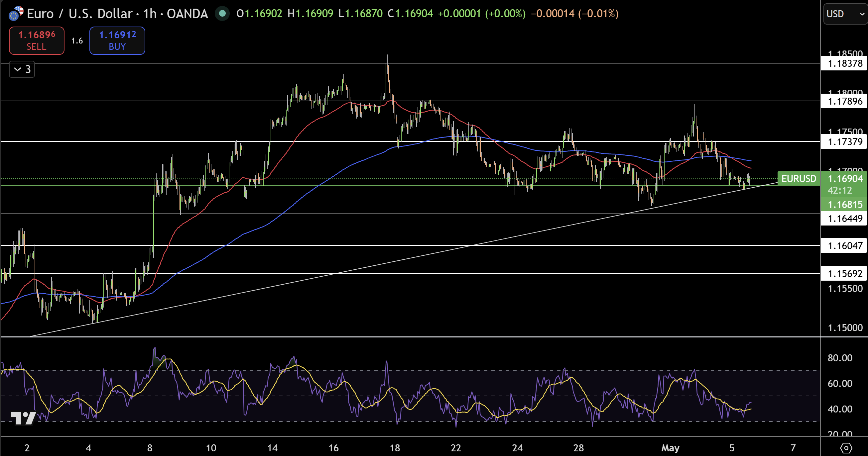Select the 1.17896 horizontal line price label

pos(844,101)
